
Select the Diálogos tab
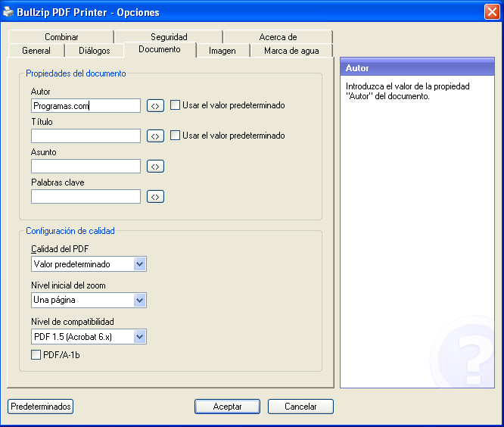94,51
